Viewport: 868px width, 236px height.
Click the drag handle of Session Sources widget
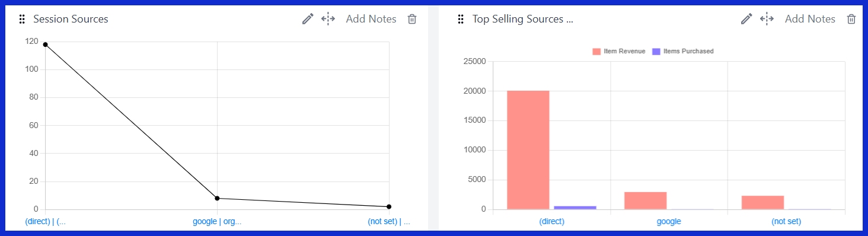22,20
